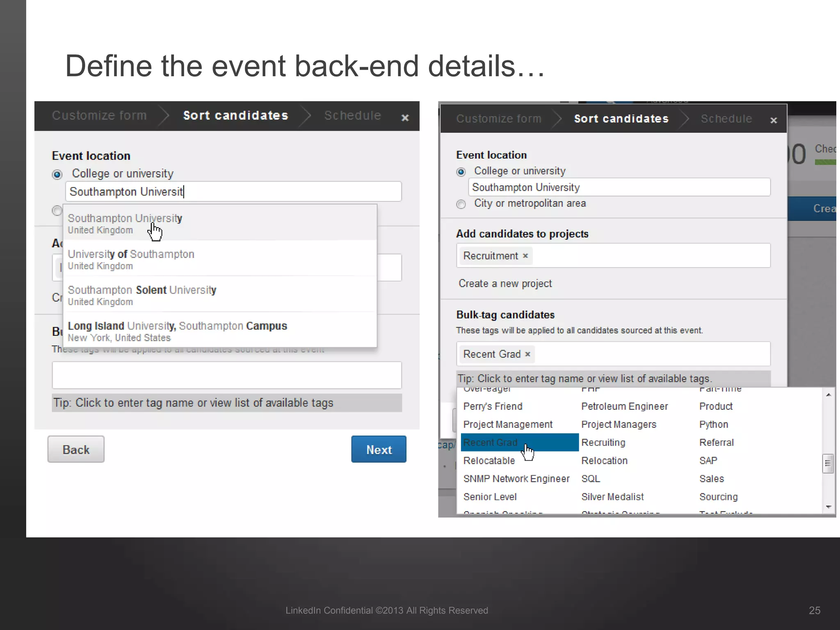Select College or university radio in left dialog
Screen dimensions: 840x630
pyautogui.click(x=57, y=174)
